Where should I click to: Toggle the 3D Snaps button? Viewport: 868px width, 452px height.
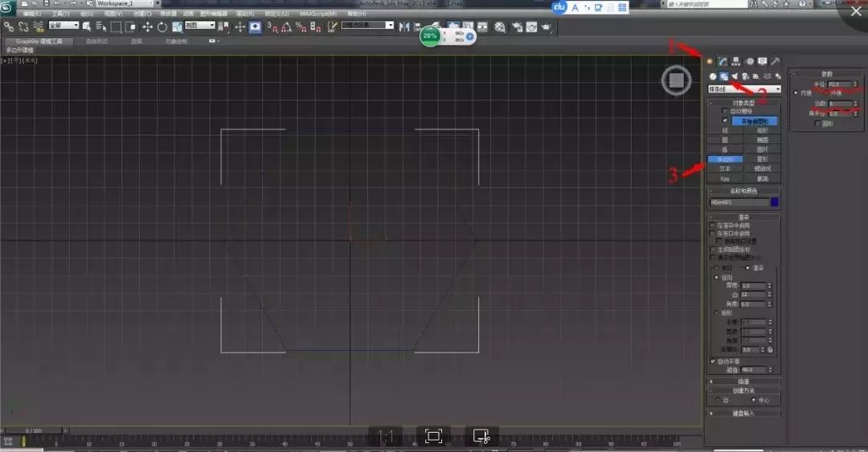tap(272, 26)
